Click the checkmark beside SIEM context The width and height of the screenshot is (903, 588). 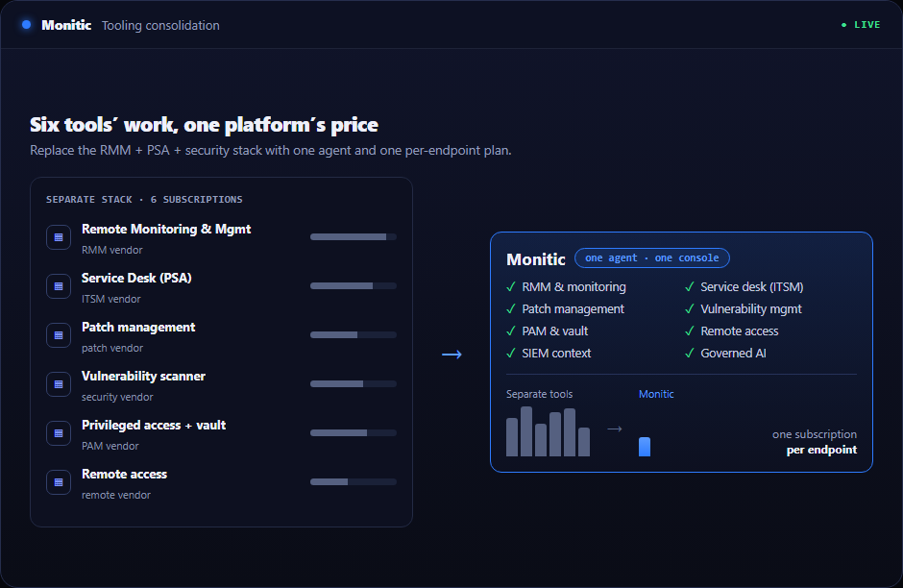pos(511,353)
